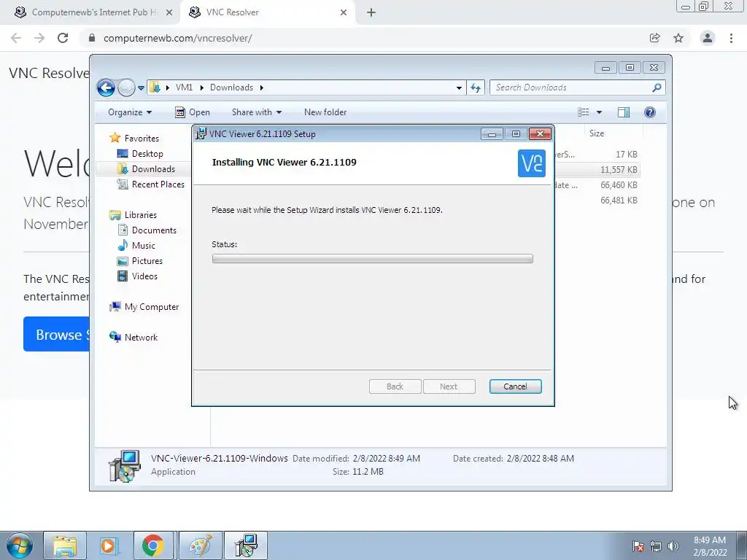Click the magnifier icon in Search Downloads box
This screenshot has width=747, height=560.
[x=657, y=87]
